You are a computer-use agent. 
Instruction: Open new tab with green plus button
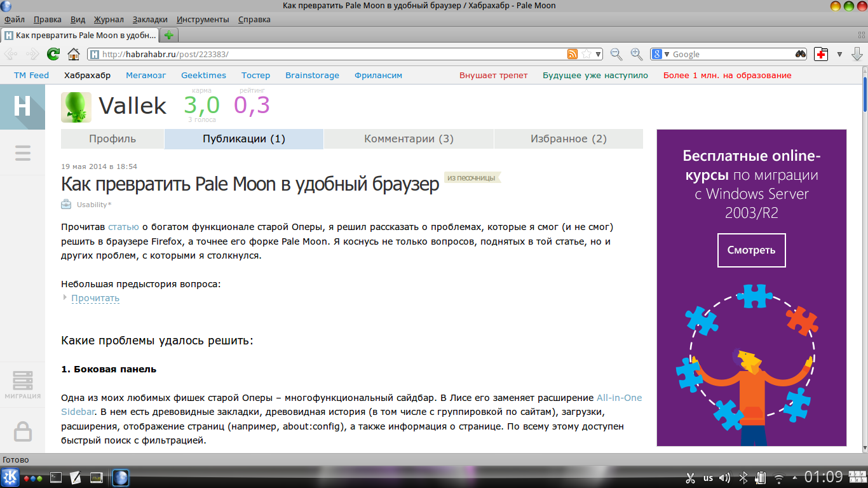[168, 35]
